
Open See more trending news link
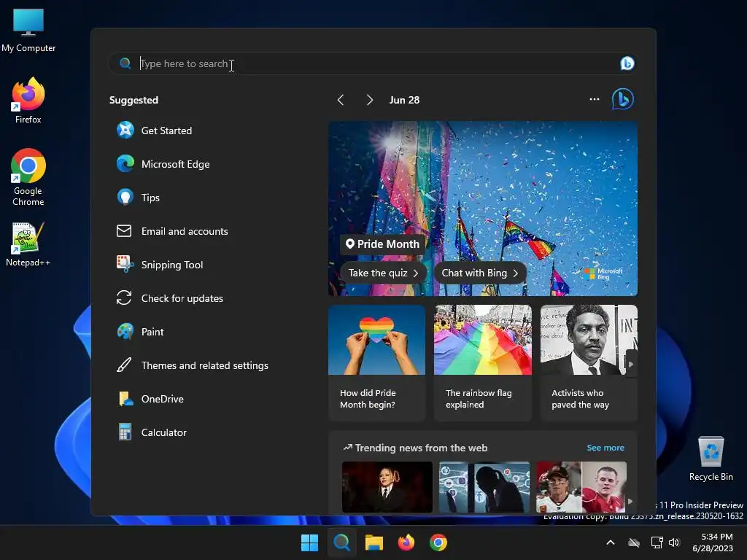point(605,448)
